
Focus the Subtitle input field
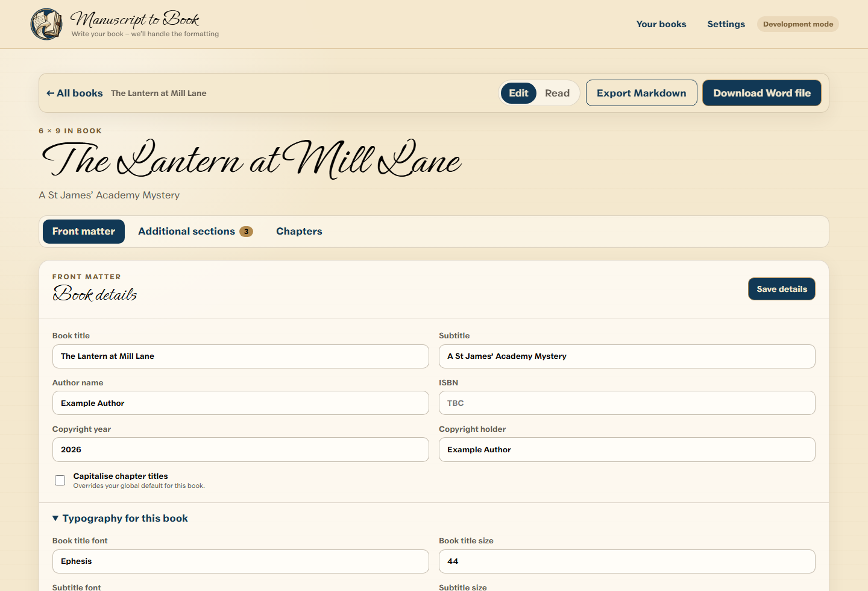pyautogui.click(x=627, y=356)
